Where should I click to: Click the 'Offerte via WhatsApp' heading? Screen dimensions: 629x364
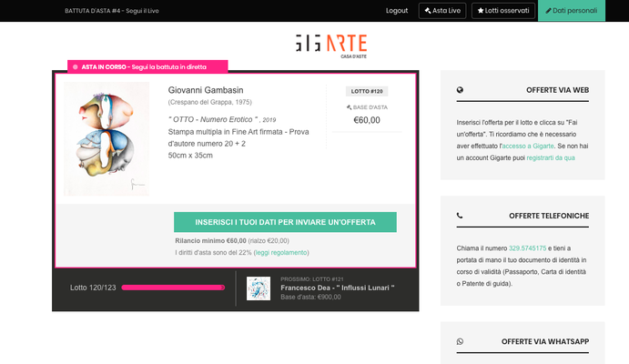coord(544,341)
